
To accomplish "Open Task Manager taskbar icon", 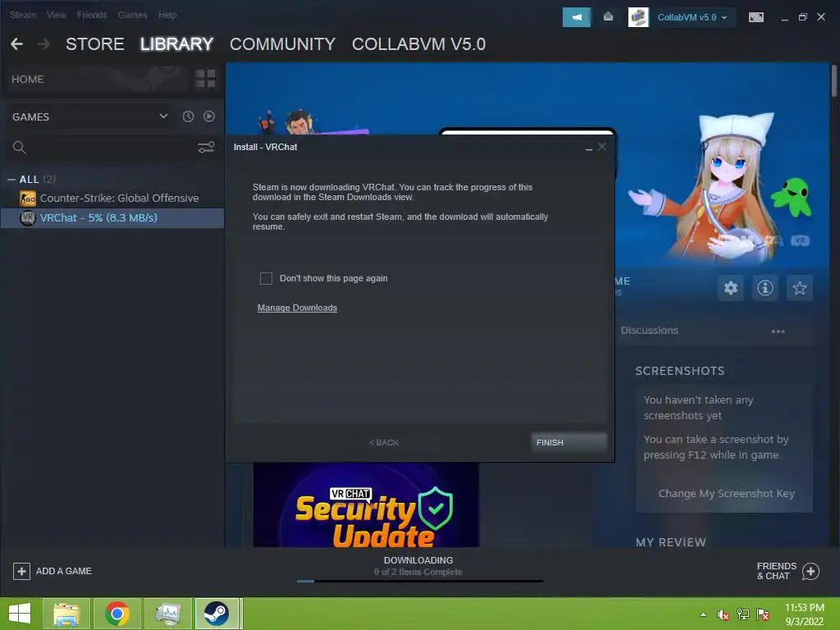I will click(x=167, y=614).
